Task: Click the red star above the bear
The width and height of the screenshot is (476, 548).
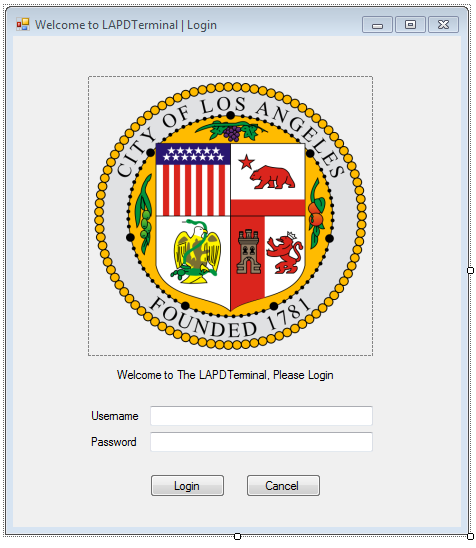Action: click(246, 162)
